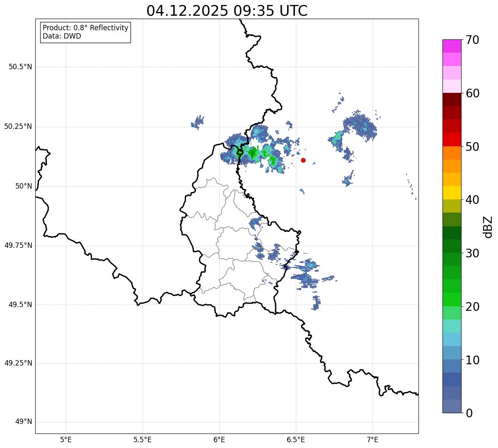Click the title '04.12.2025 09:35 UTC'
This screenshot has width=498, height=448.
point(227,11)
